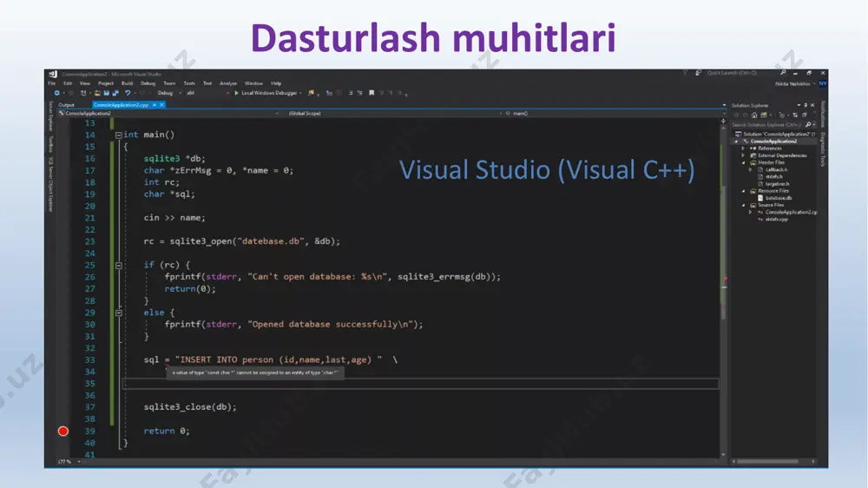868x488 pixels.
Task: Start Local Windows Debugger
Action: 266,93
